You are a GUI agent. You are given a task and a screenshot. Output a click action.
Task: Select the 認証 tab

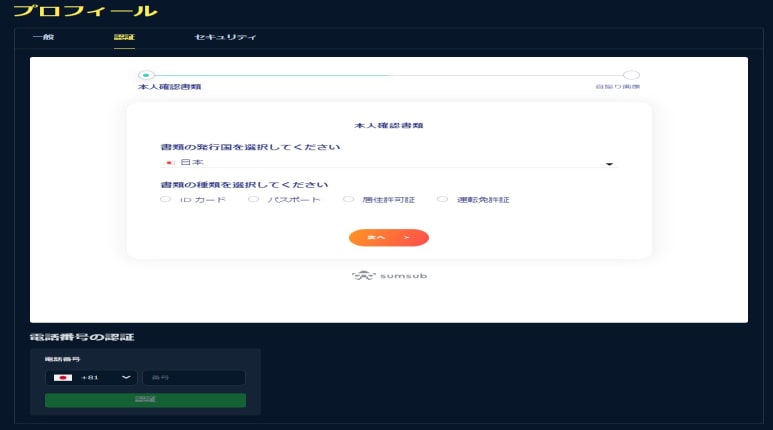pos(124,37)
